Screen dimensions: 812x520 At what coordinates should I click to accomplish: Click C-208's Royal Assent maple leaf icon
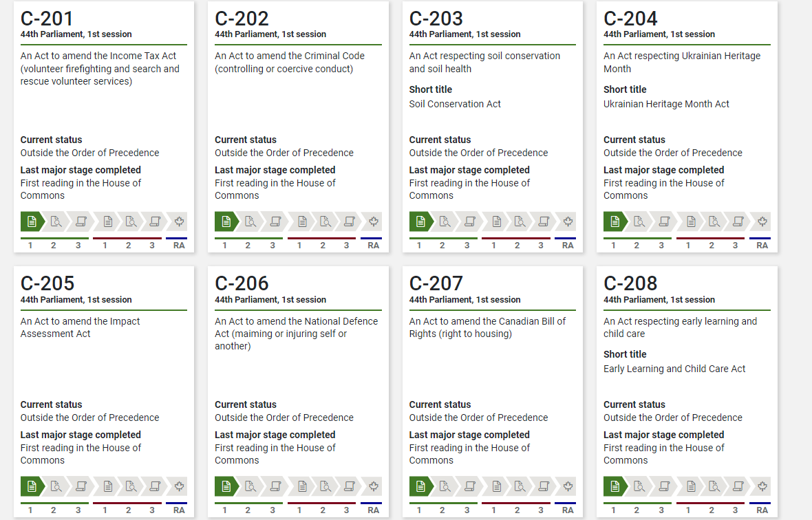click(x=762, y=486)
